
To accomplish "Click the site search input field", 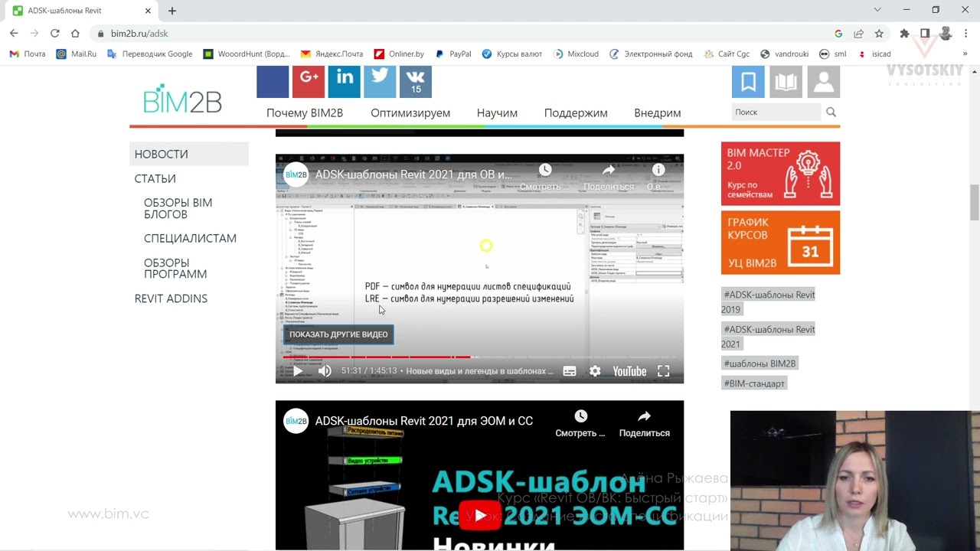I will (x=776, y=112).
